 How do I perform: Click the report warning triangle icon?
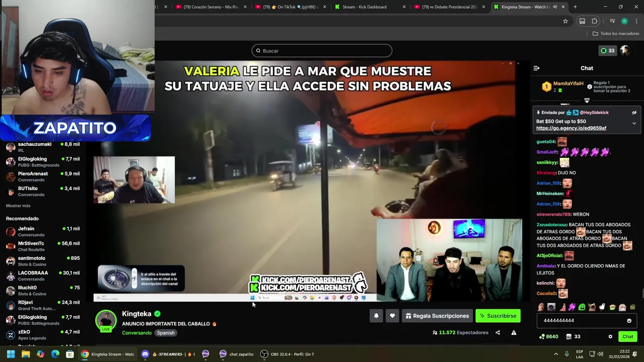point(514,332)
